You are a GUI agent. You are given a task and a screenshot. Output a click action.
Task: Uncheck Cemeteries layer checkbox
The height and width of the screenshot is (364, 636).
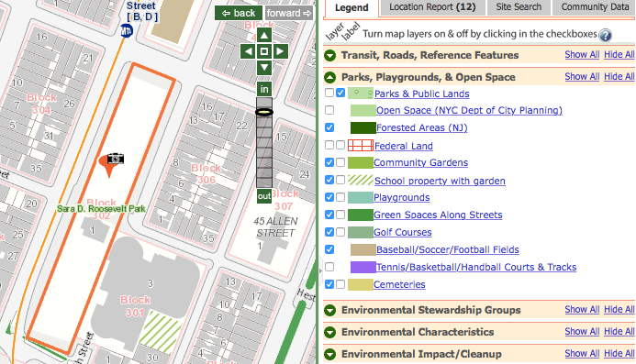(329, 284)
